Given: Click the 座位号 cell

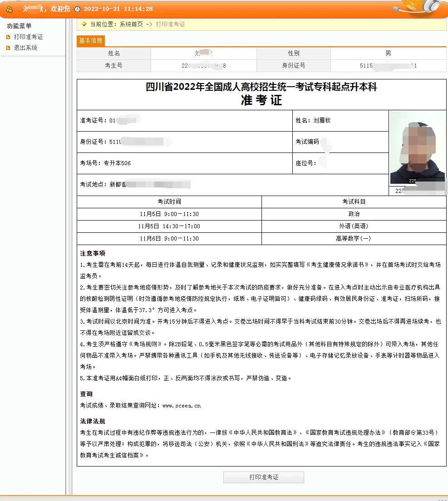Looking at the screenshot, I should [x=340, y=163].
